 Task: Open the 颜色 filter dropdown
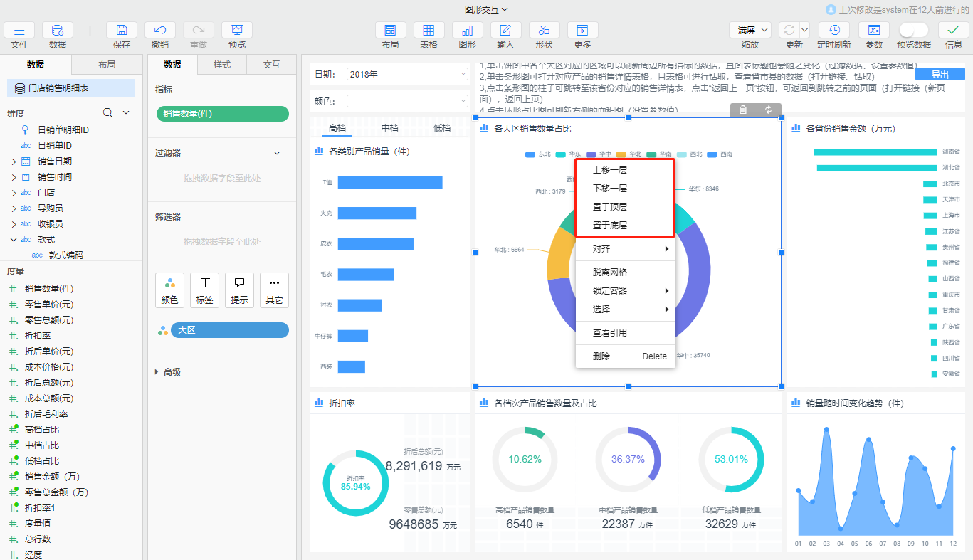407,101
